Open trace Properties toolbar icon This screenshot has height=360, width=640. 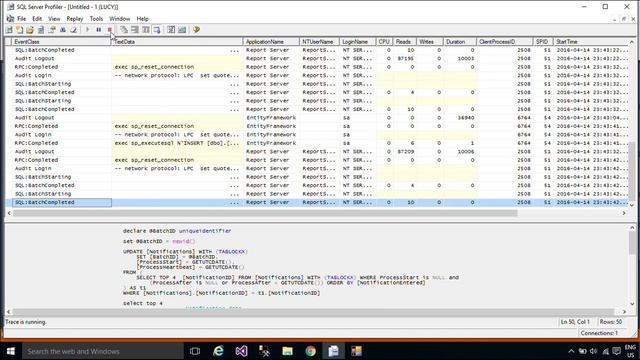pos(52,30)
